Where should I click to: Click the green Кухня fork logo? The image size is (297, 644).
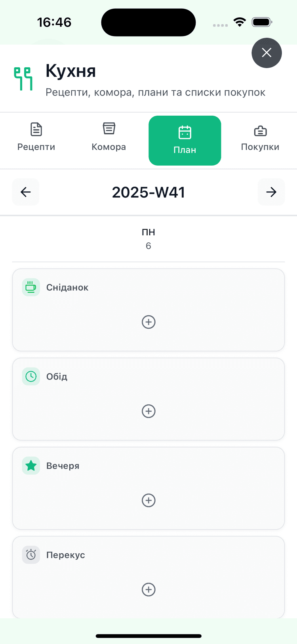coord(23,78)
